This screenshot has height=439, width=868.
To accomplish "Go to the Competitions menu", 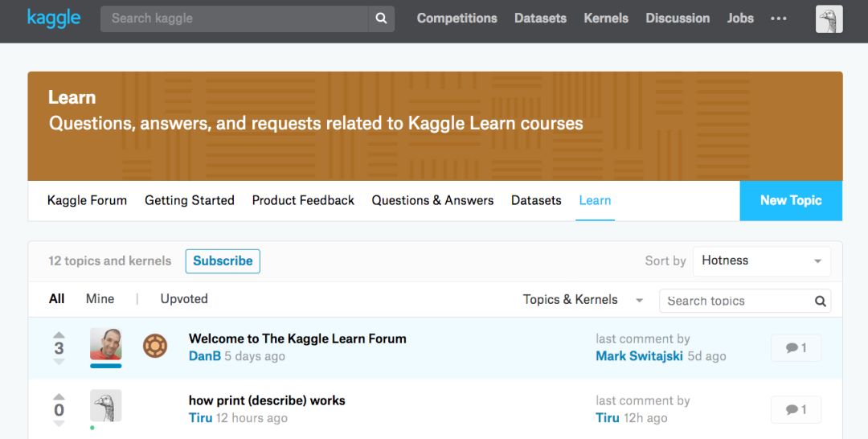I will [x=457, y=18].
